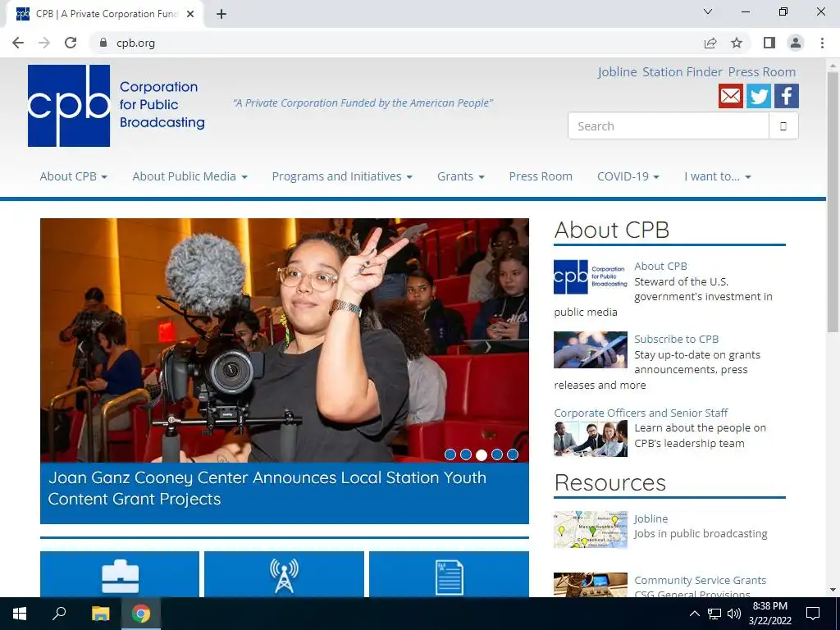Open tab search chevron in title bar

pyautogui.click(x=708, y=11)
